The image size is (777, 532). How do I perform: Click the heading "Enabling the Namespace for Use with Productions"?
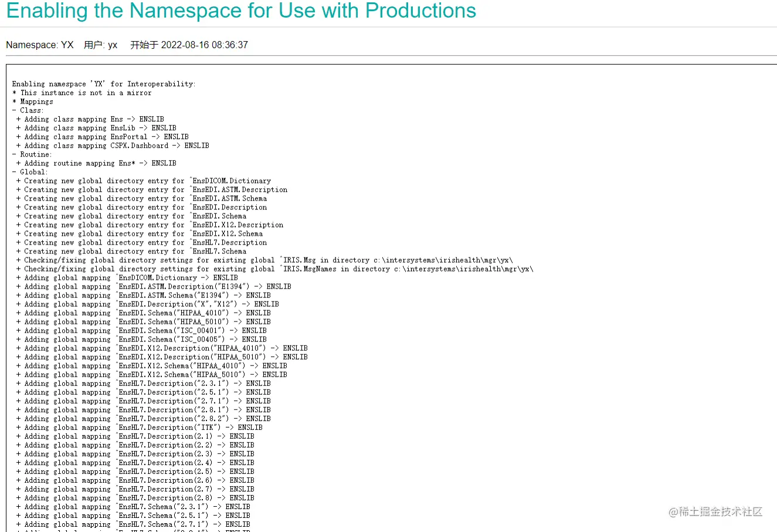(241, 11)
